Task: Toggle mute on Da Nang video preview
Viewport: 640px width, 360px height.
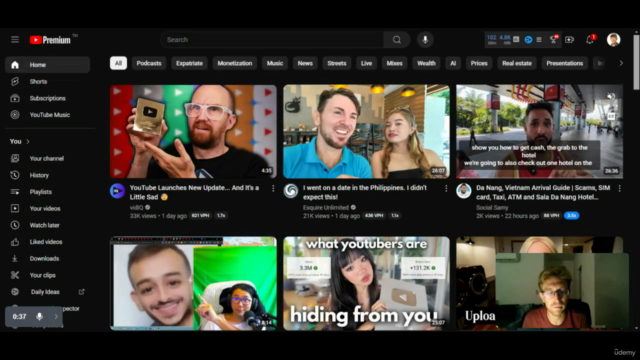Action: pos(611,96)
